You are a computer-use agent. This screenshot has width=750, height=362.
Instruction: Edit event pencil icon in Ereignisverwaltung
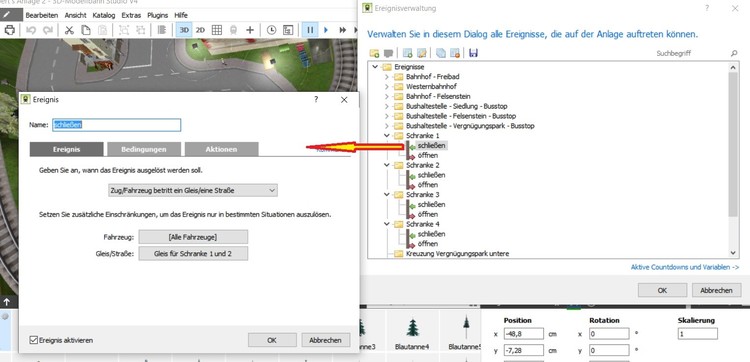point(421,53)
